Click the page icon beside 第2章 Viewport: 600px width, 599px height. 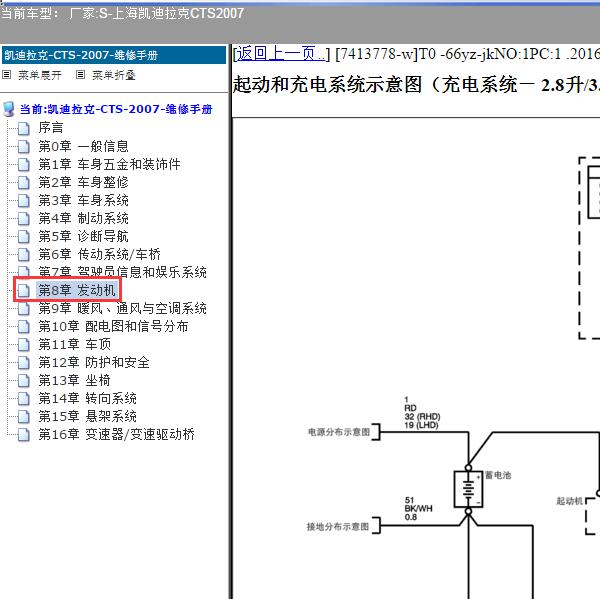(24, 183)
